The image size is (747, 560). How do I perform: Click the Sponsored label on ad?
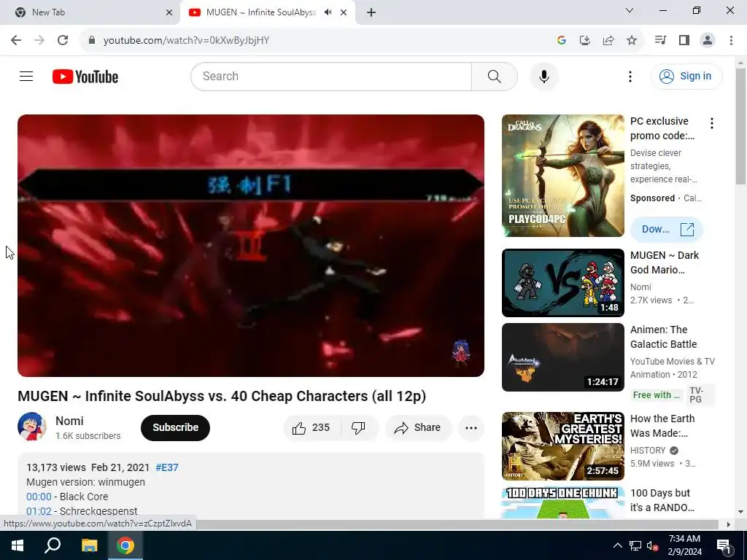652,198
